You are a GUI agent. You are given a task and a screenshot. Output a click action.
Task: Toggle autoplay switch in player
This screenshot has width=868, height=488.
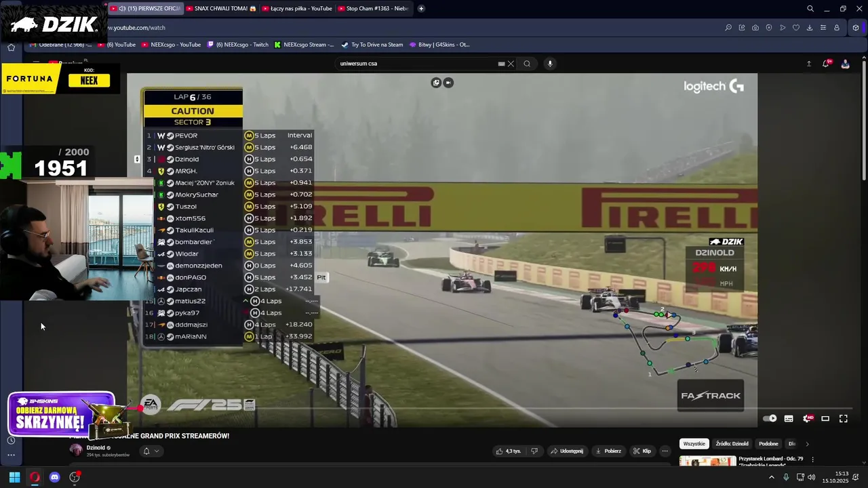[770, 419]
